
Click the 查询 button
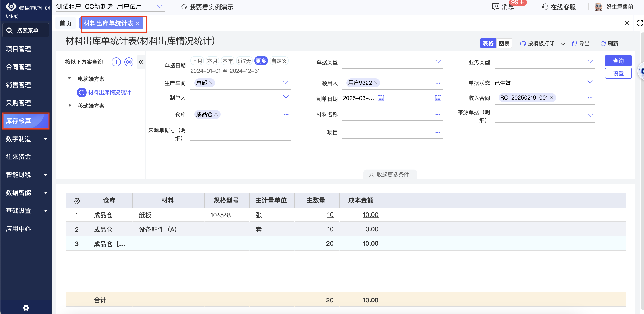point(618,61)
